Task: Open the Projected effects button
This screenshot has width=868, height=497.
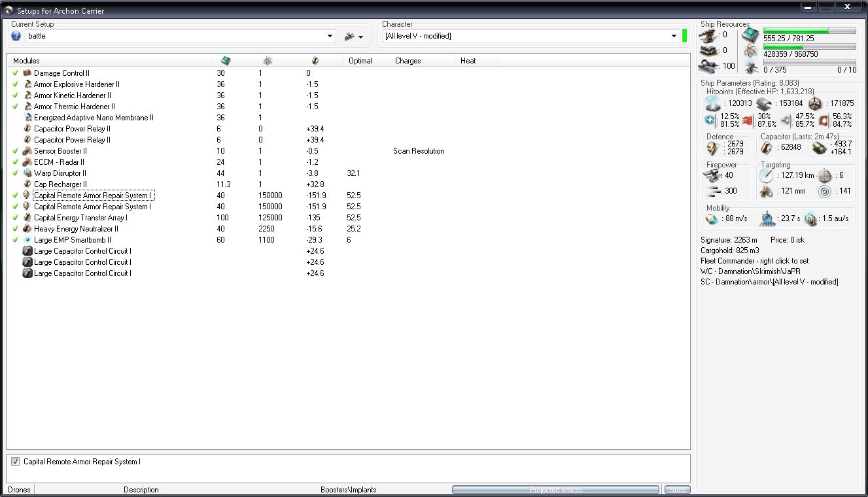Action: pos(555,490)
